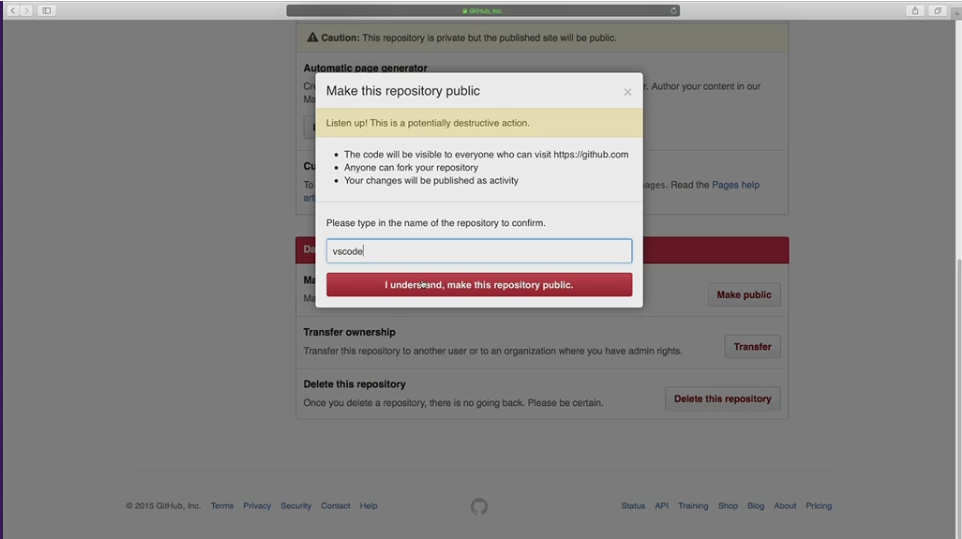Open the API footer link
This screenshot has width=962, height=539.
[x=661, y=506]
